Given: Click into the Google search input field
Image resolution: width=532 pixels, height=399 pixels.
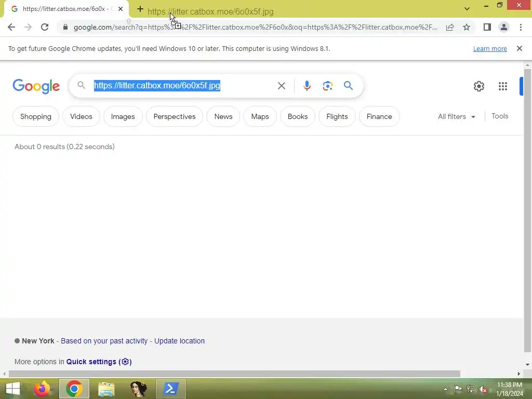Looking at the screenshot, I should point(183,86).
